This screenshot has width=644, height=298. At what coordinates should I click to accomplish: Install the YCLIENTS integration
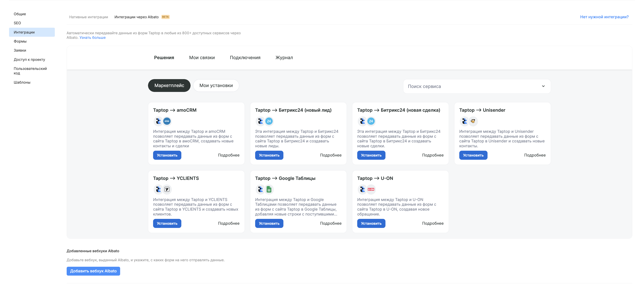[x=167, y=223]
